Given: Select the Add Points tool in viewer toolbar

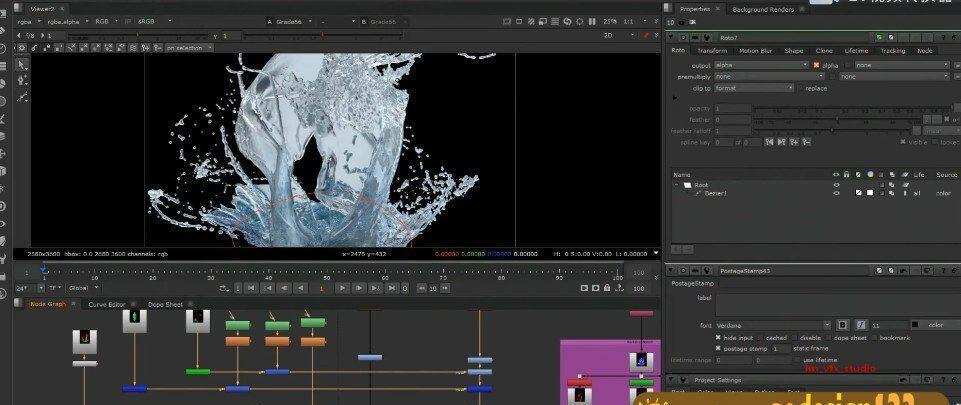Looking at the screenshot, I should pyautogui.click(x=22, y=80).
